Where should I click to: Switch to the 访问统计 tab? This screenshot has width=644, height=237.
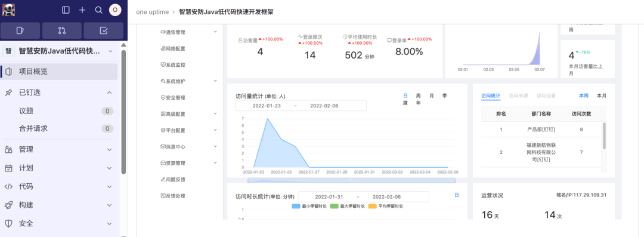click(490, 96)
